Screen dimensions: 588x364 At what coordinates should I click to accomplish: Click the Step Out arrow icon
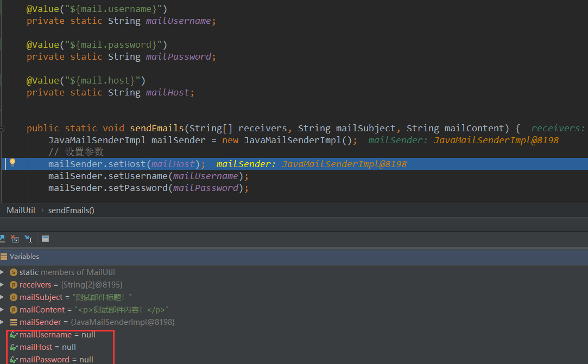click(2, 239)
